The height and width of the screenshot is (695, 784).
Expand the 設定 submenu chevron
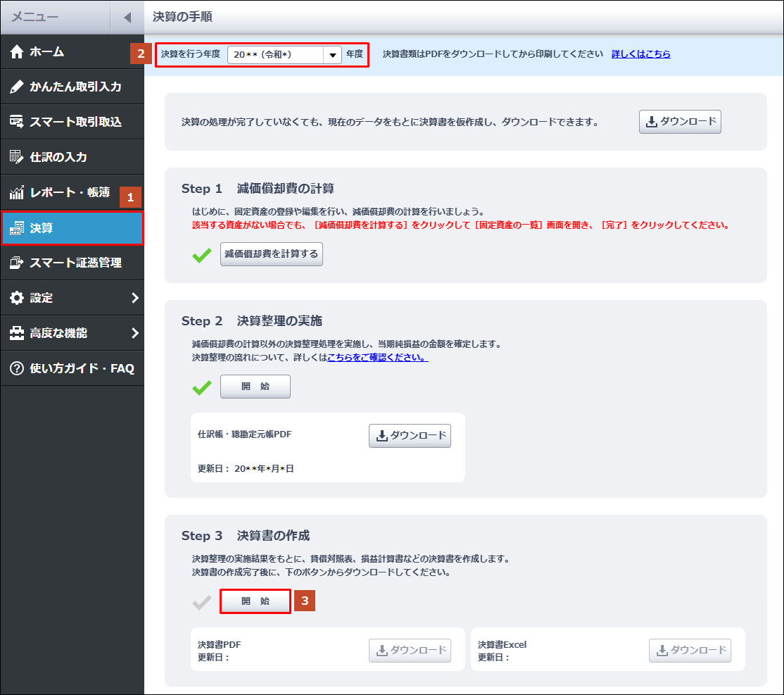[x=134, y=298]
